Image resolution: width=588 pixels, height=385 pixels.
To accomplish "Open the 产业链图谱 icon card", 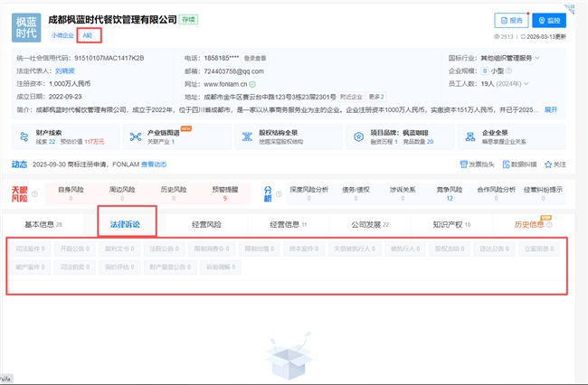I will click(x=136, y=137).
